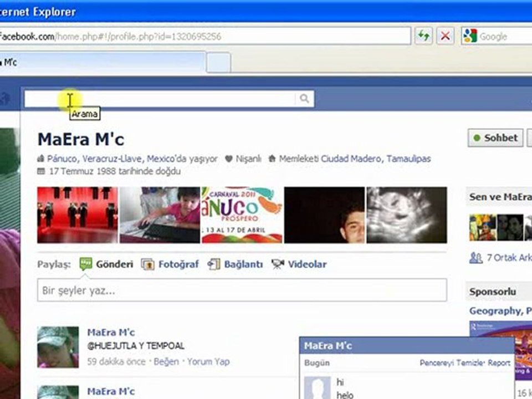532x399 pixels.
Task: Click the home icon beside Memleketi
Action: click(x=272, y=158)
